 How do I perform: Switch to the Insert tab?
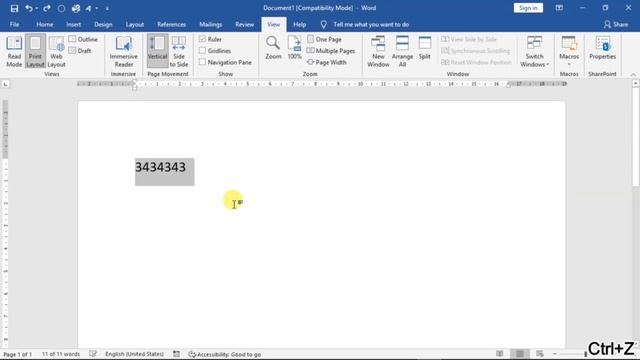pyautogui.click(x=73, y=24)
